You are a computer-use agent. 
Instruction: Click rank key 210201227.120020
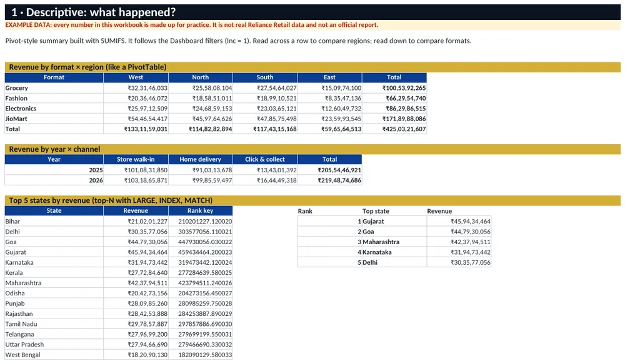coord(201,222)
